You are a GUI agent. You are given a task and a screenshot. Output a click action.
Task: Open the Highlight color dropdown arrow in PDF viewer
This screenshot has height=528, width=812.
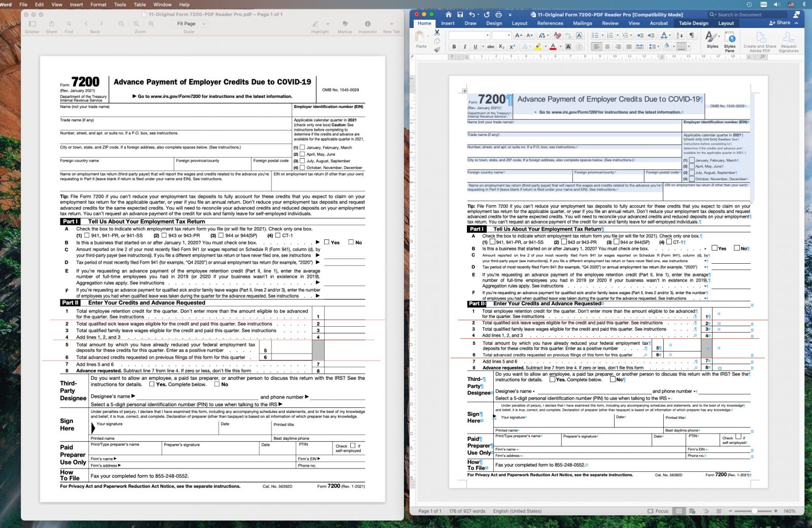(x=327, y=24)
